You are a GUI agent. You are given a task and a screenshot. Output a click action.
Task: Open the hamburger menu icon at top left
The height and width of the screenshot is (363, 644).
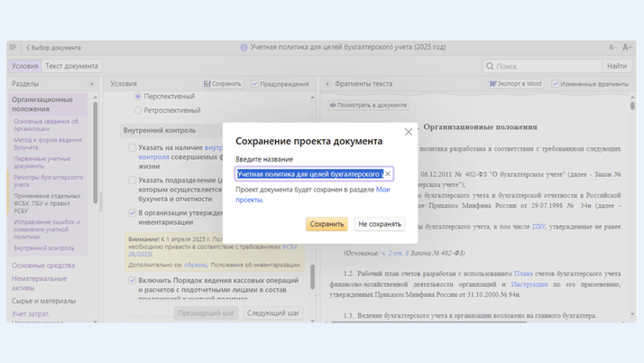pos(13,48)
